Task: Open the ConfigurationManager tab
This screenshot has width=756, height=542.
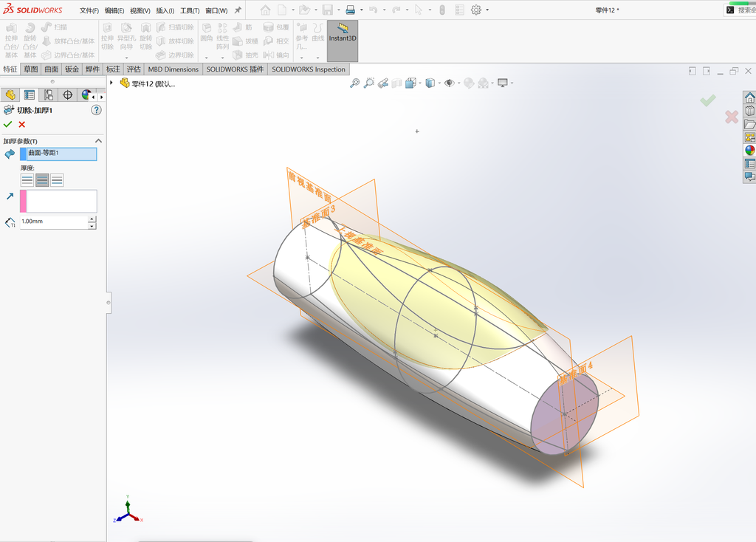Action: pyautogui.click(x=48, y=95)
